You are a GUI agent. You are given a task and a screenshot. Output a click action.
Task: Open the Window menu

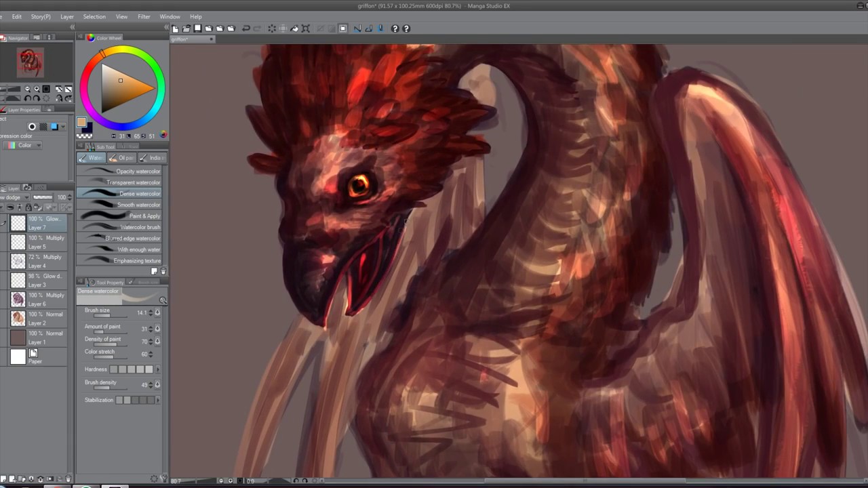tap(170, 16)
